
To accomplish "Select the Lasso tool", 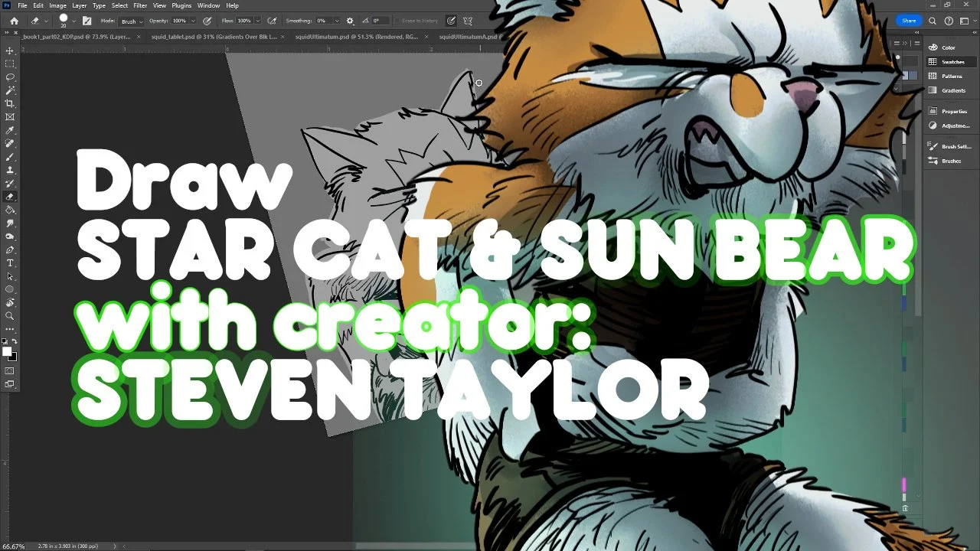I will click(10, 77).
